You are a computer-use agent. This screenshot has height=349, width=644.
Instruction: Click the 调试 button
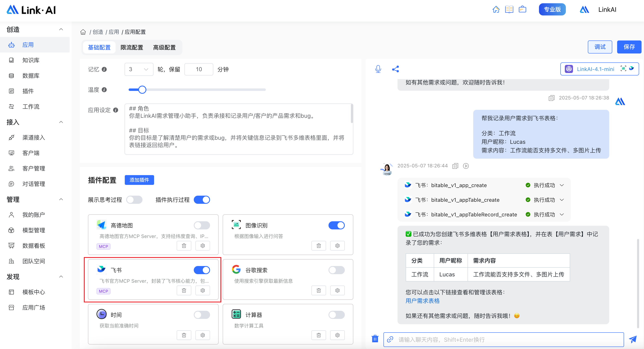[x=600, y=47]
